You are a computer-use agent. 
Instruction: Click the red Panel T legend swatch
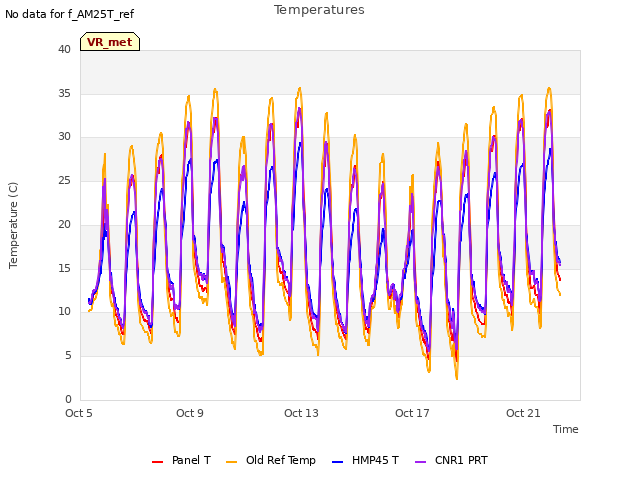click(x=157, y=462)
